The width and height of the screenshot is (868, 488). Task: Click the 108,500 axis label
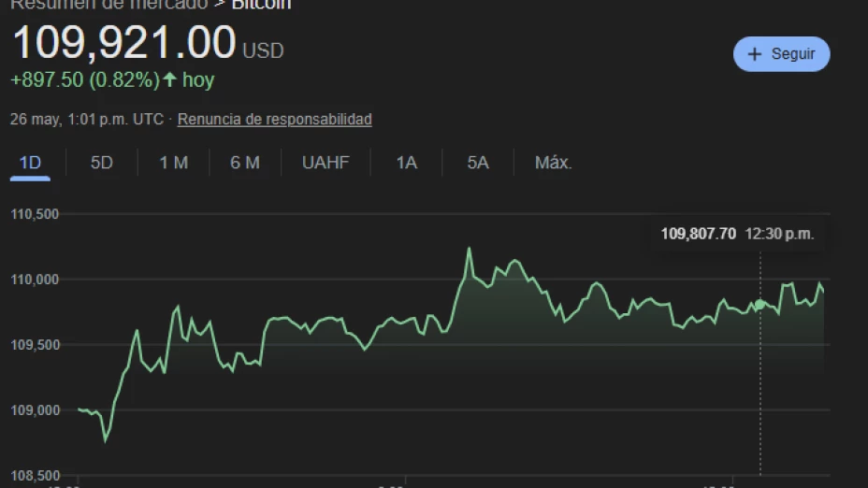click(35, 475)
